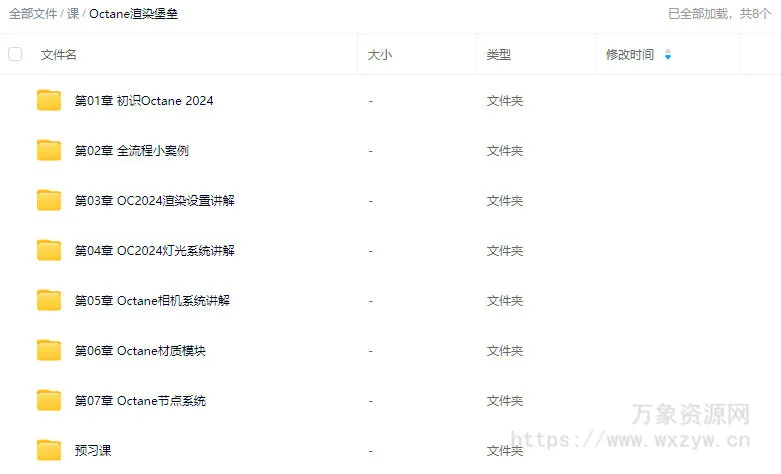Click the folder icon for 第06章 Octane材质模块

[49, 350]
